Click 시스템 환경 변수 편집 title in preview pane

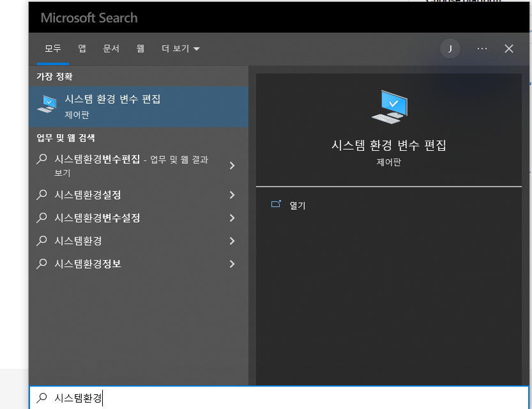pyautogui.click(x=389, y=146)
